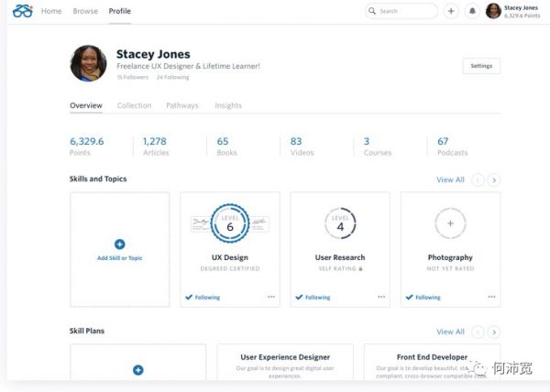Click the Level 4 circle on User Research card
Screen dimensions: 550x392
(x=340, y=223)
